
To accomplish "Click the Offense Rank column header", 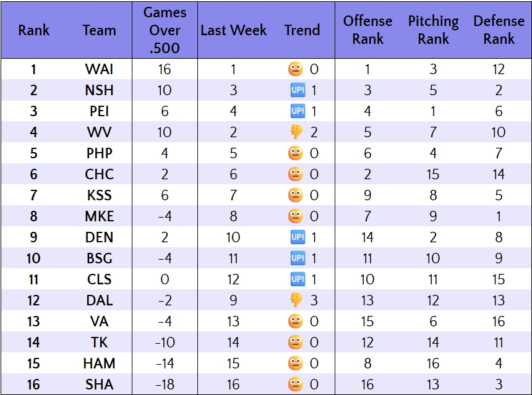I will pyautogui.click(x=367, y=30).
